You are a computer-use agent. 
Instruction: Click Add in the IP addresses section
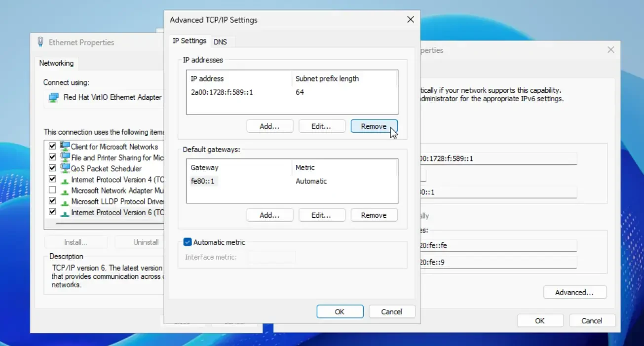(x=269, y=126)
